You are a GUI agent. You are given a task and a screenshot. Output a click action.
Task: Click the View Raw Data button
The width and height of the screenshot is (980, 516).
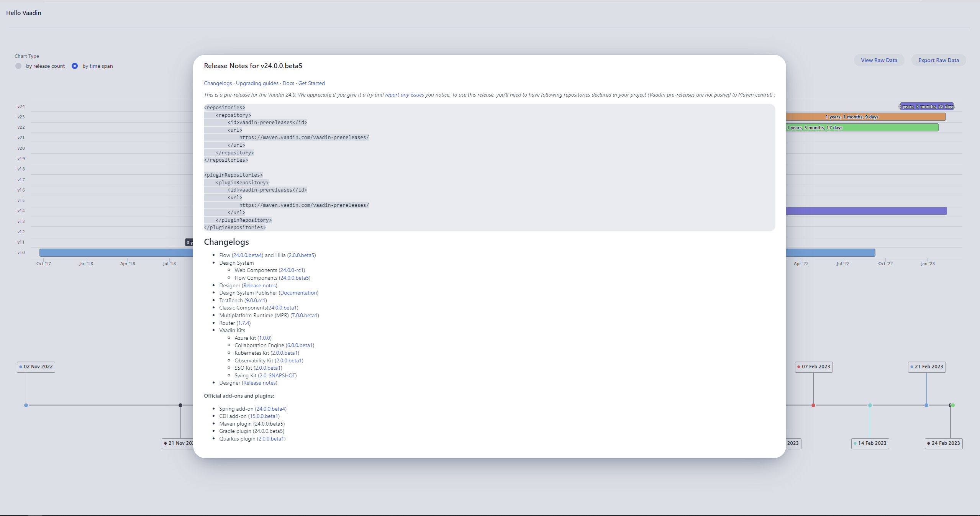[879, 60]
